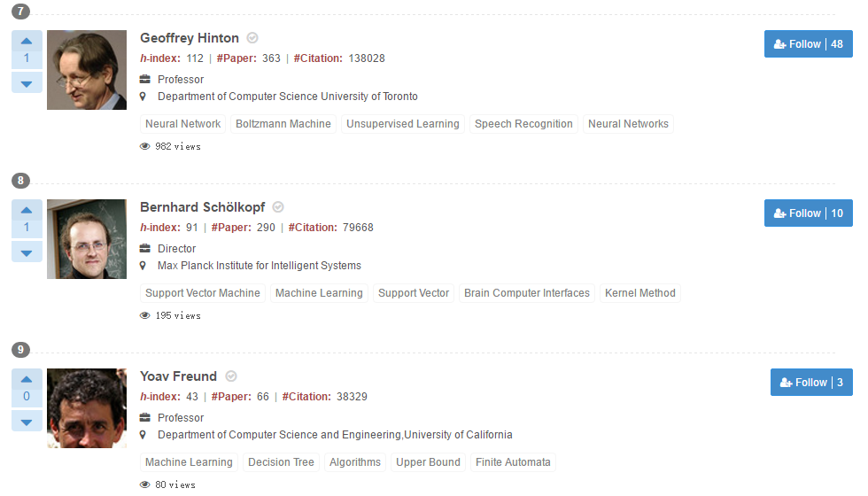Click the verified icon beside Yoav Freund

pyautogui.click(x=231, y=376)
